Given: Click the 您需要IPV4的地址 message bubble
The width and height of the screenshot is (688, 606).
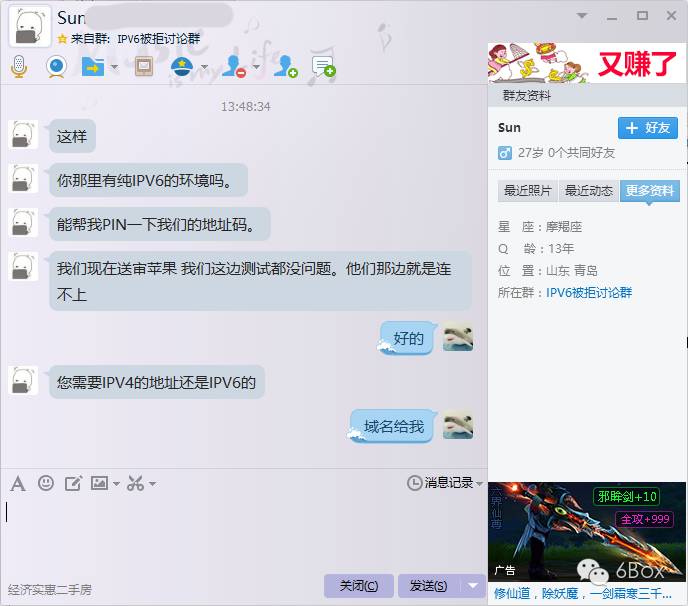Looking at the screenshot, I should pyautogui.click(x=157, y=382).
